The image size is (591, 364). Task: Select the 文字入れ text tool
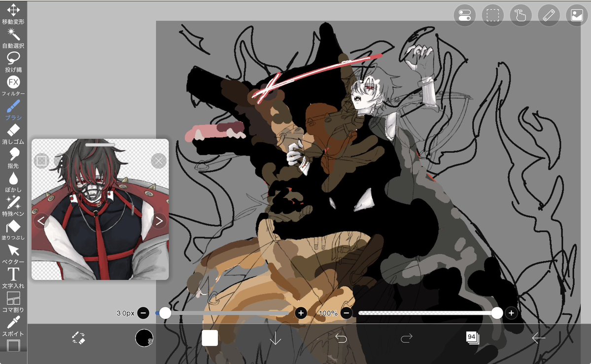coord(13,278)
